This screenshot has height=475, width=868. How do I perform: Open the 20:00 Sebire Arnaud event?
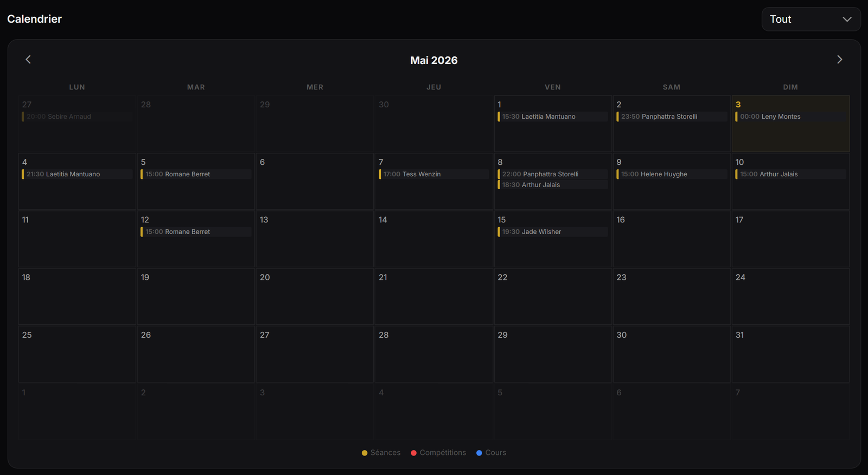tap(77, 117)
